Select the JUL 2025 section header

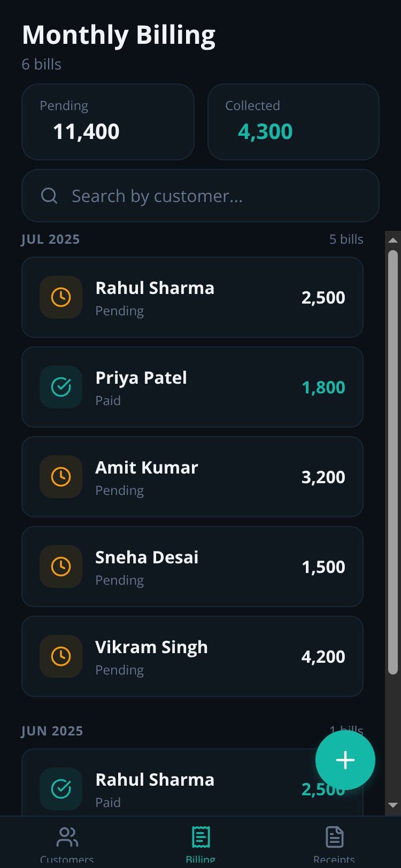[x=50, y=239]
